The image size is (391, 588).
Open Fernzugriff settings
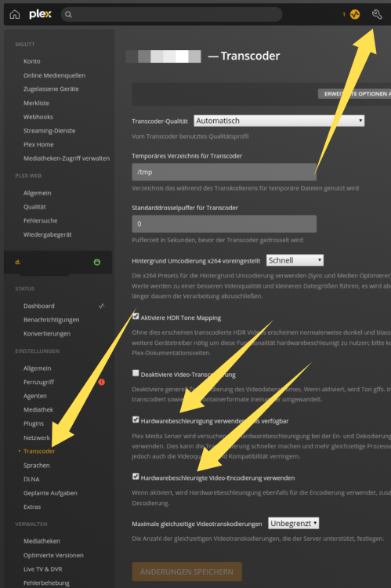[38, 382]
